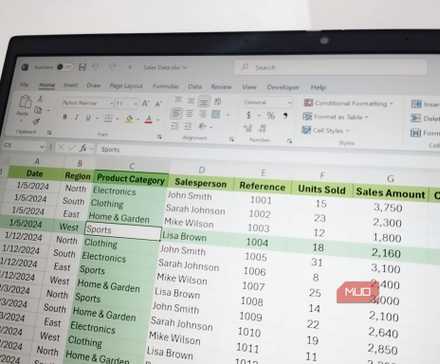Click the Comma Style icon
The width and height of the screenshot is (440, 364).
pyautogui.click(x=285, y=116)
